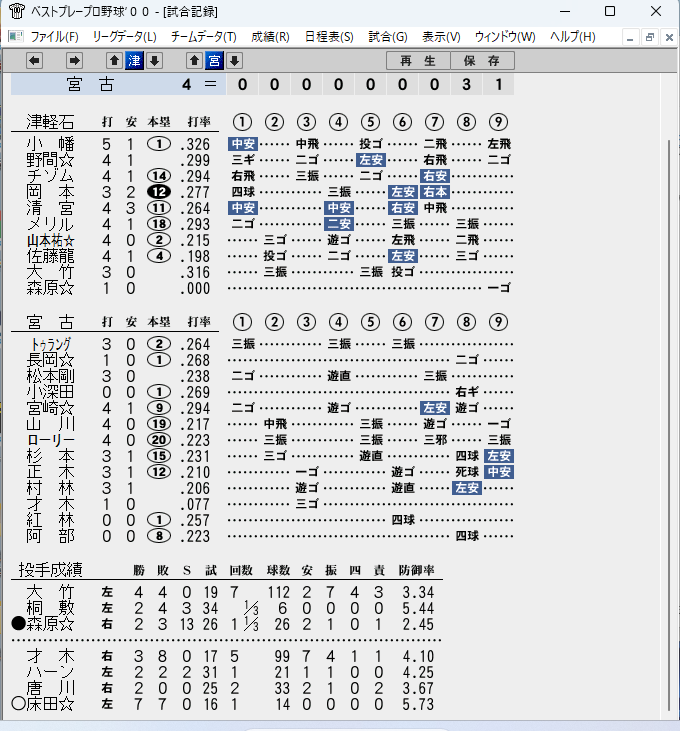Viewport: 680px width, 731px height.
Task: Click 小幡's first-inning 中安 hit
Action: [x=243, y=144]
